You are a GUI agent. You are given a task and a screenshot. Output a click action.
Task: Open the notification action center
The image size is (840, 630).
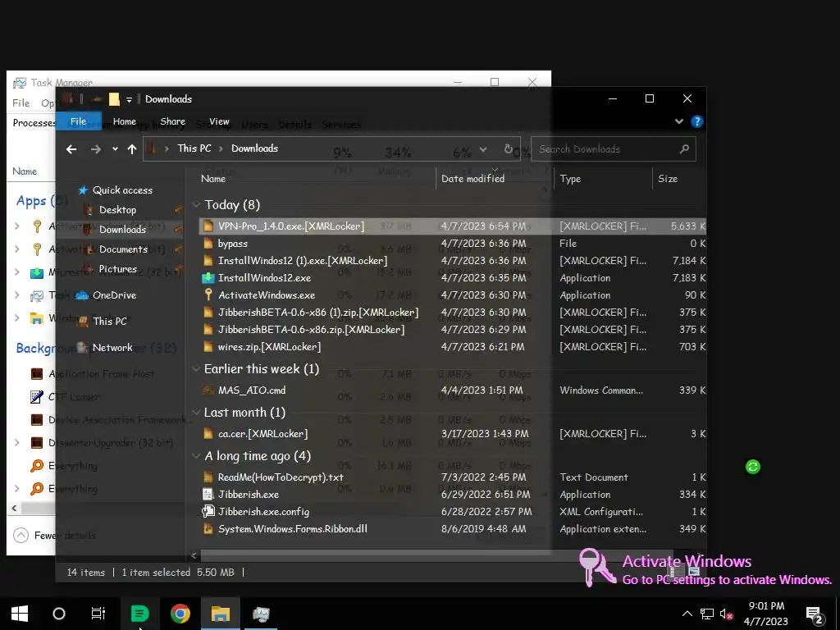point(815,614)
